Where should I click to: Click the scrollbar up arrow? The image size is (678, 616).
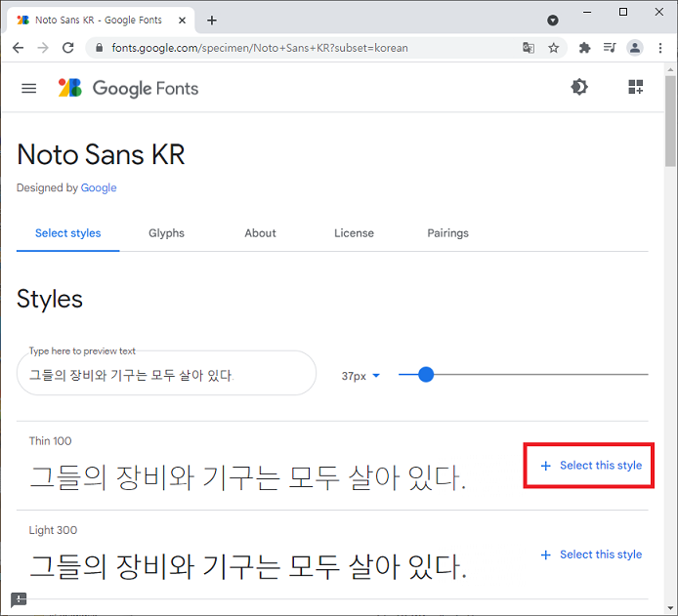[670, 69]
